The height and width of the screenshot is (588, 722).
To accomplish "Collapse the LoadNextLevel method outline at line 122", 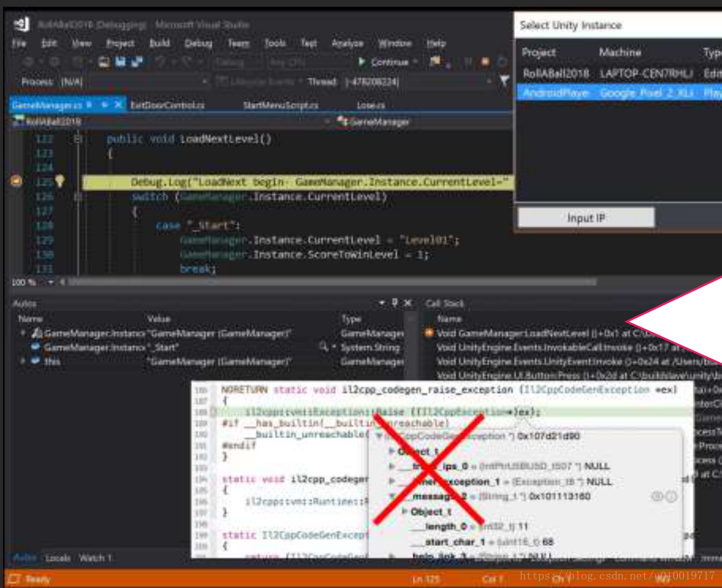I will pos(78,139).
